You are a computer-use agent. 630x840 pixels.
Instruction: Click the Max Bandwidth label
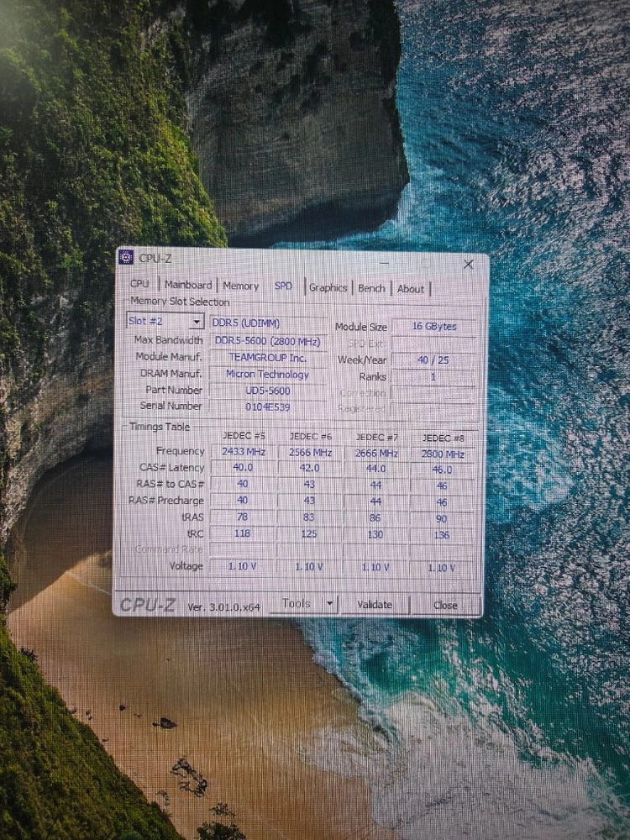[169, 339]
